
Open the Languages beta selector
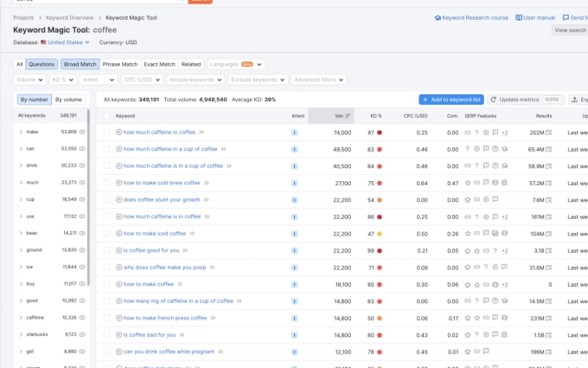[x=236, y=64]
